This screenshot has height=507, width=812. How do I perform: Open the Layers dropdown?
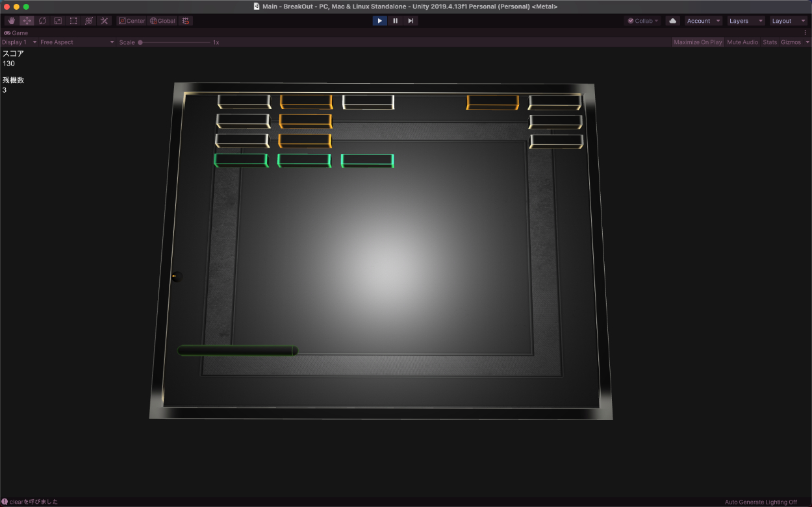745,21
